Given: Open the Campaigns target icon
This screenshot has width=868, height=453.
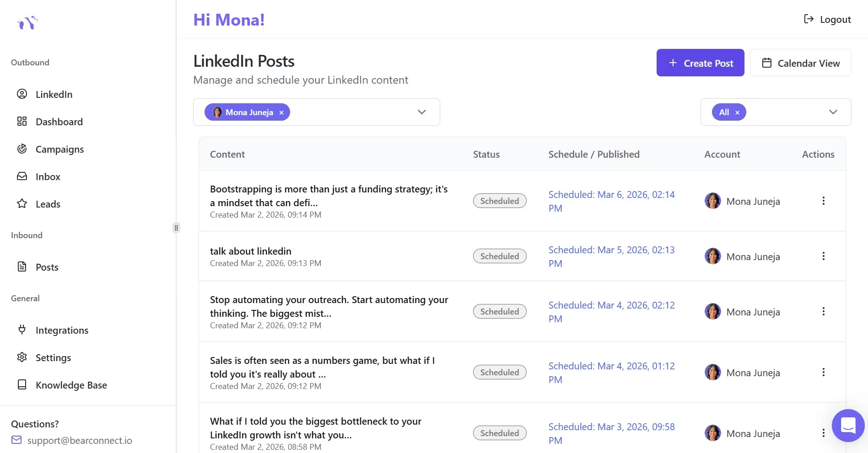Looking at the screenshot, I should [22, 149].
